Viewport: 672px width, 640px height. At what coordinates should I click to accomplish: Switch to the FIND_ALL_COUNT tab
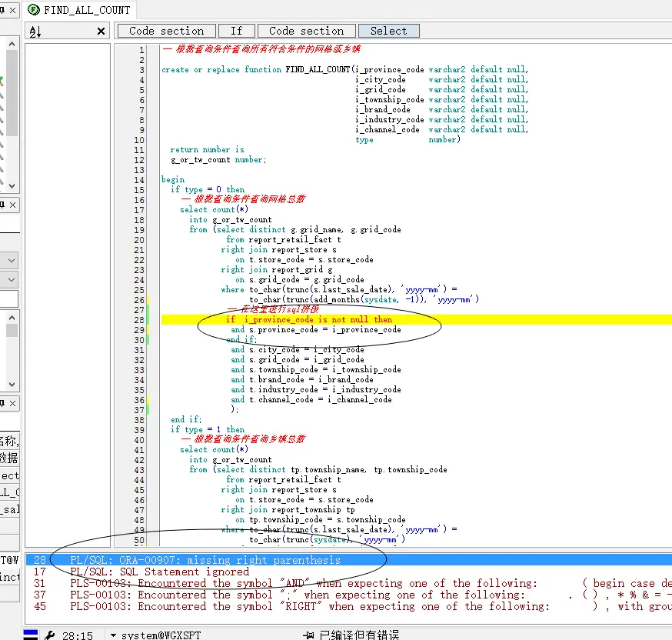click(x=87, y=10)
